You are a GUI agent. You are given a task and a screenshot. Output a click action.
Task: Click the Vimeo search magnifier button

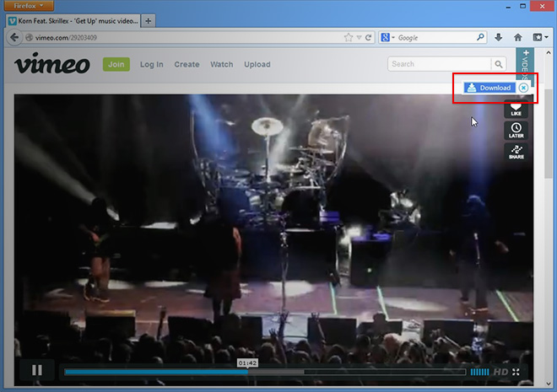tap(499, 64)
